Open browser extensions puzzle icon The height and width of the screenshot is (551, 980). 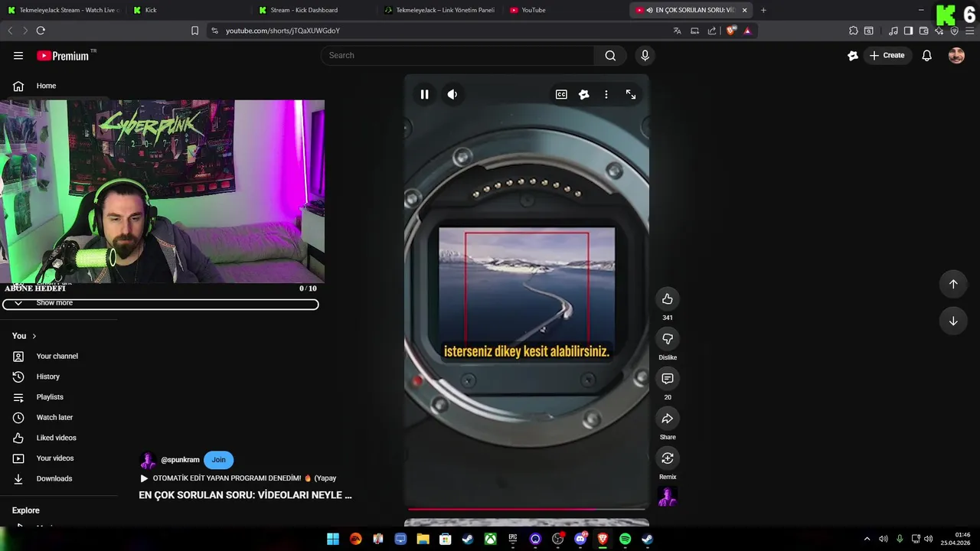(853, 31)
